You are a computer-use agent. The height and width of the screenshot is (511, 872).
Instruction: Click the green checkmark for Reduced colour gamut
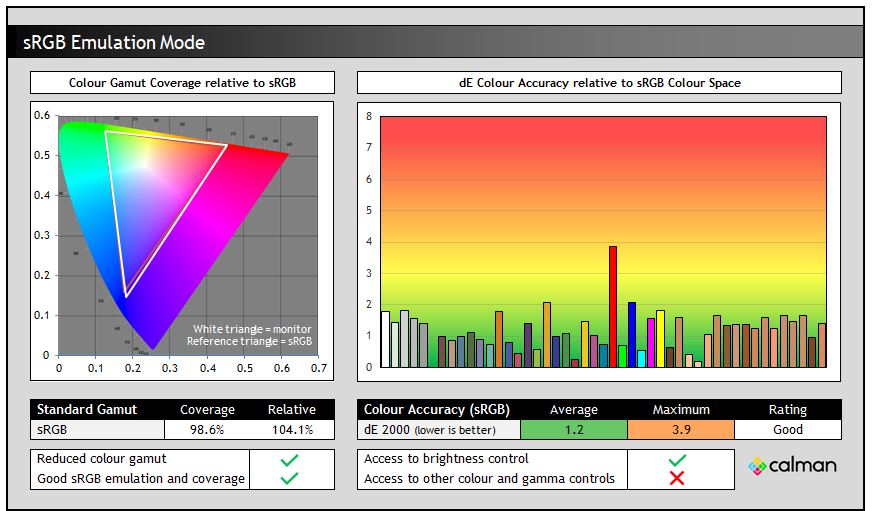(289, 459)
